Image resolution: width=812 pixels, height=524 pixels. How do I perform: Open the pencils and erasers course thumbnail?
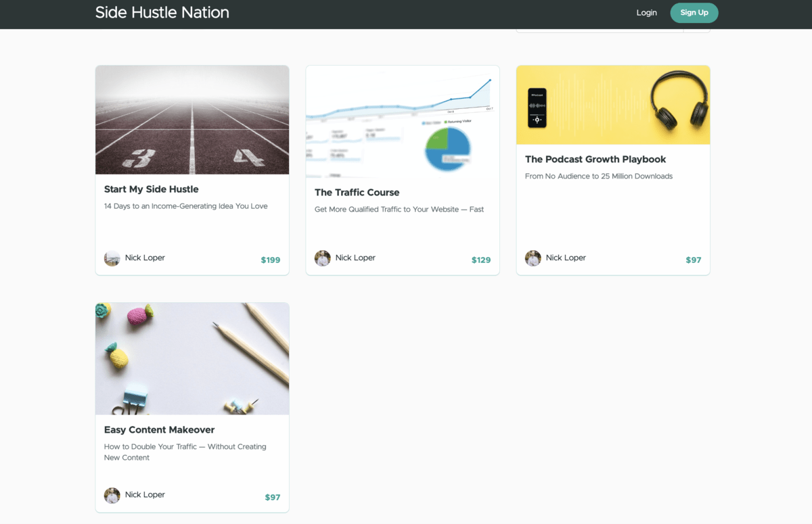point(192,358)
